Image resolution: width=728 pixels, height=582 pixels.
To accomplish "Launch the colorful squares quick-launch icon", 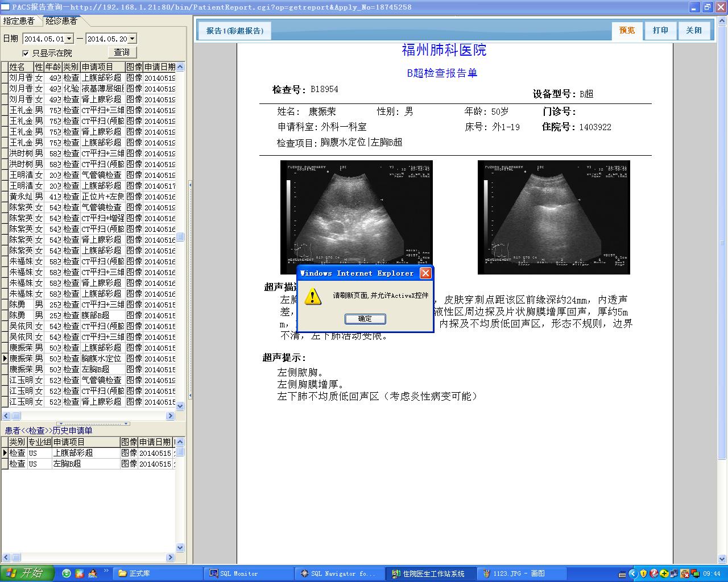I will point(80,574).
